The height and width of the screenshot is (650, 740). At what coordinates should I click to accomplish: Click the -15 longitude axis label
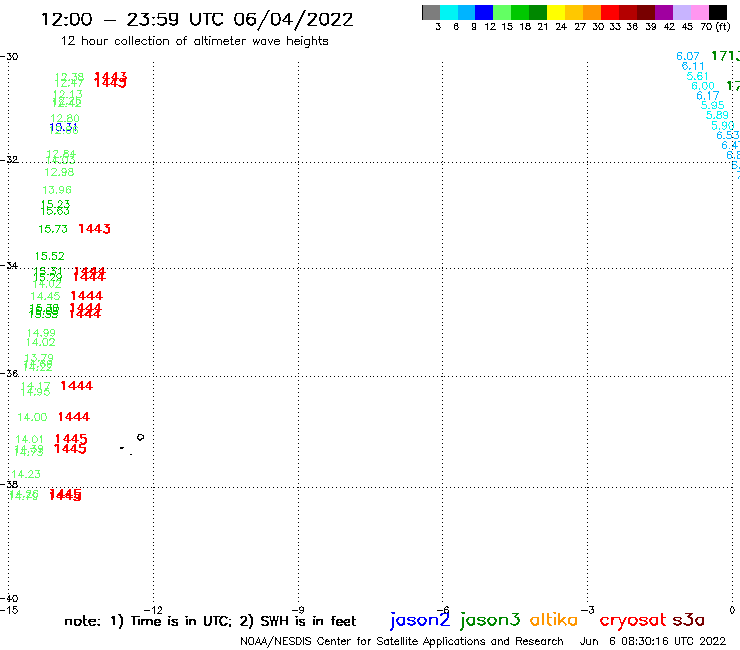(9, 610)
